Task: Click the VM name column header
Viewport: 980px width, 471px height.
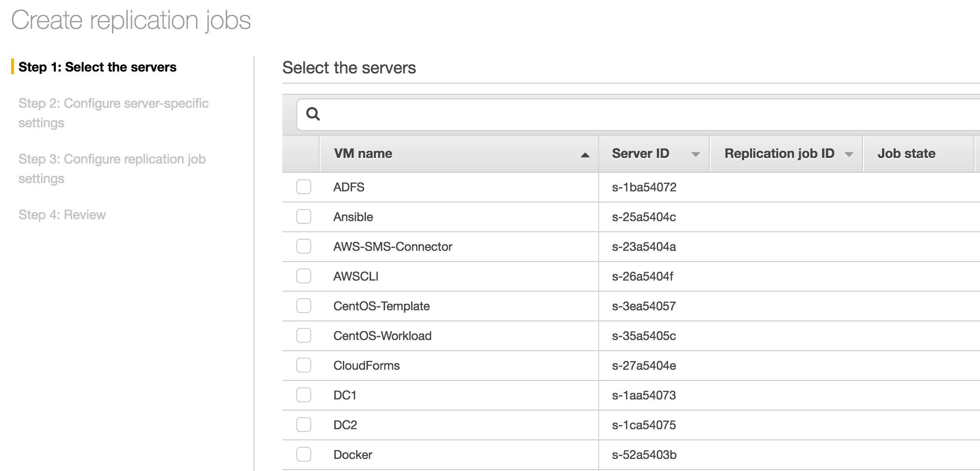Action: pos(363,154)
